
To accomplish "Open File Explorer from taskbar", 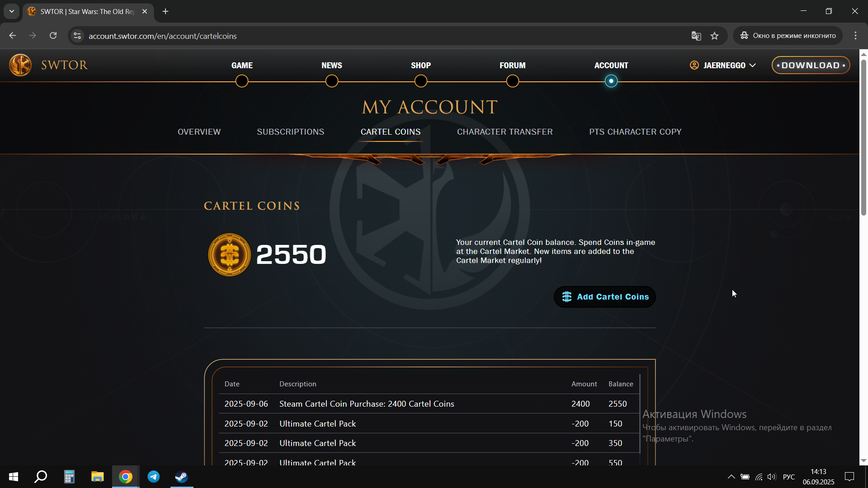I will pyautogui.click(x=97, y=477).
